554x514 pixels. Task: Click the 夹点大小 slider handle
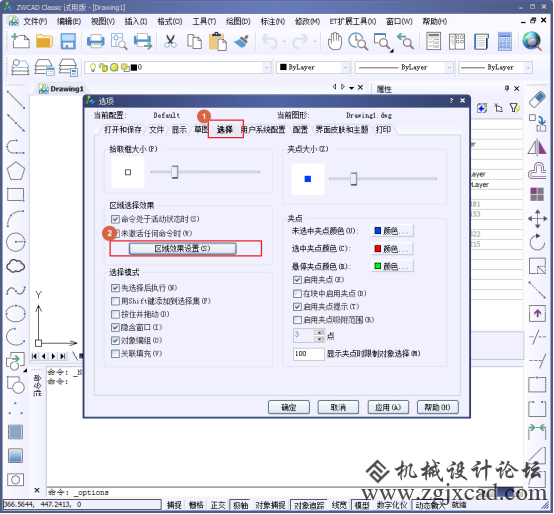tap(353, 179)
